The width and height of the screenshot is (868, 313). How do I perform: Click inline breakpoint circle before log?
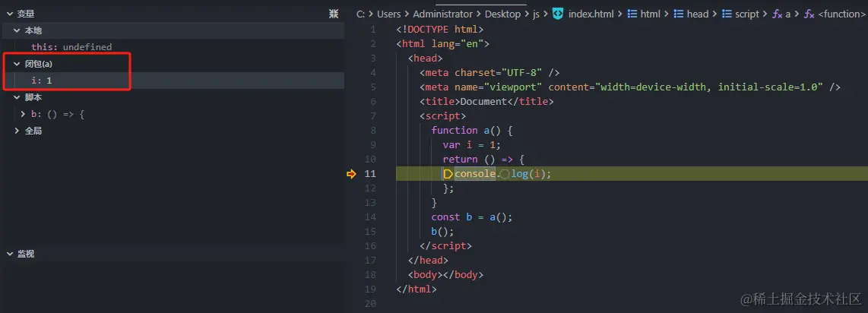505,174
